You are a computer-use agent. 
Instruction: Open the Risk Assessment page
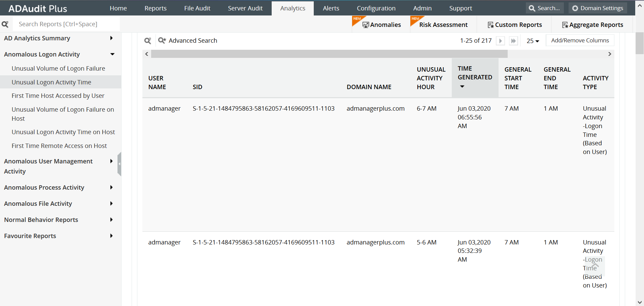pyautogui.click(x=443, y=25)
